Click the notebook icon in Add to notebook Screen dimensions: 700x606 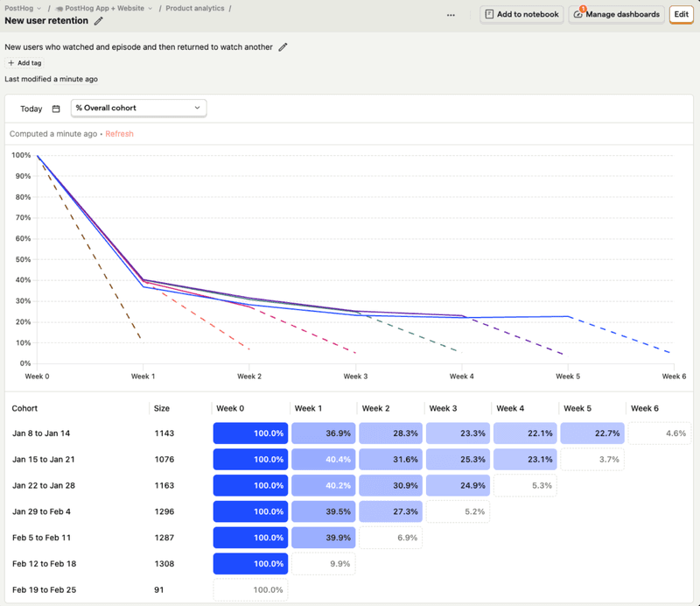click(x=489, y=15)
